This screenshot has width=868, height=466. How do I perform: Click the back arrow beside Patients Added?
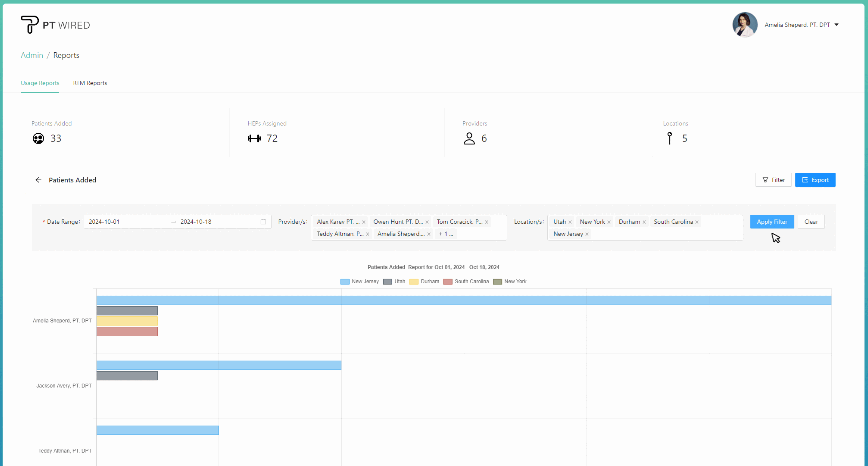38,180
